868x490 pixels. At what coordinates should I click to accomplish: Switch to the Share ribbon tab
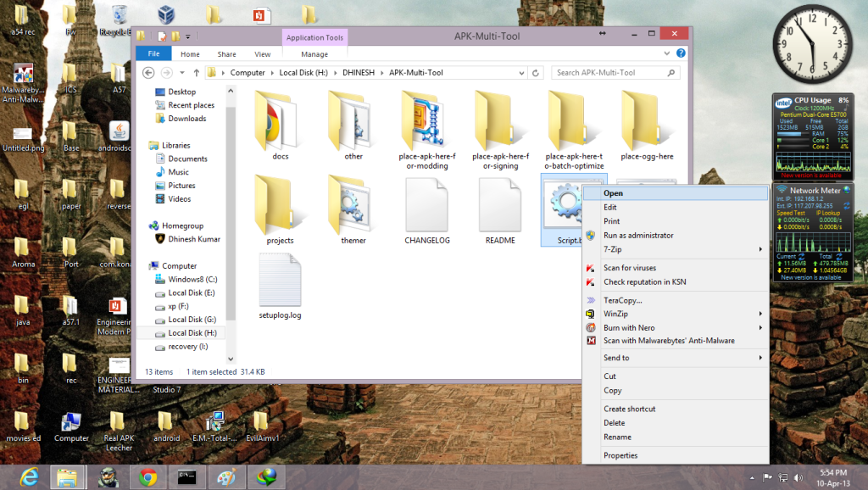[x=226, y=54]
